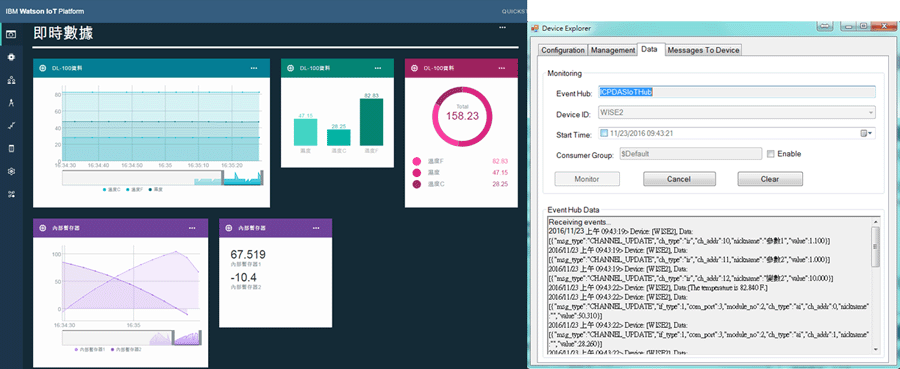Open the Boards icon in sidebar
Image resolution: width=900 pixels, height=369 pixels.
pos(11,34)
